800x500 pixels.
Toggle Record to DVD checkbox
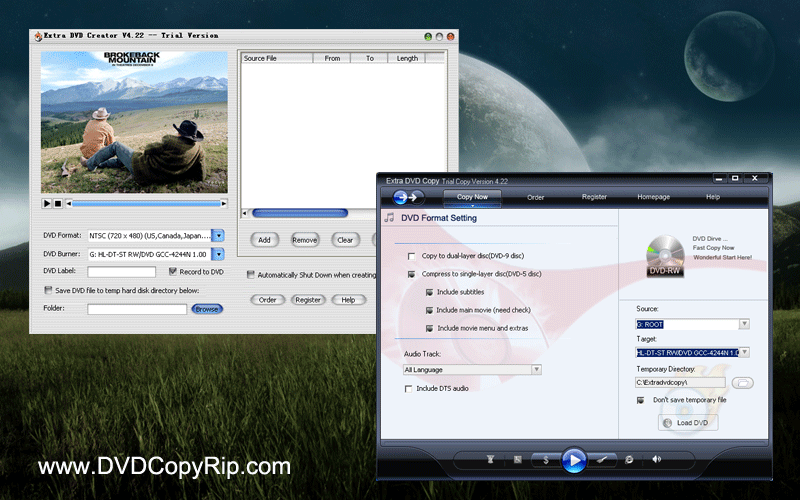pyautogui.click(x=173, y=271)
